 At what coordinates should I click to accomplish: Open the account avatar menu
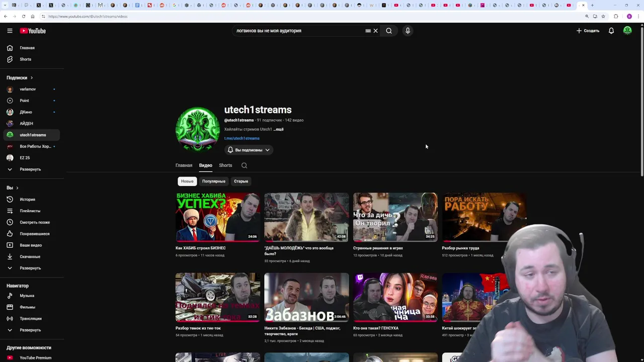627,31
